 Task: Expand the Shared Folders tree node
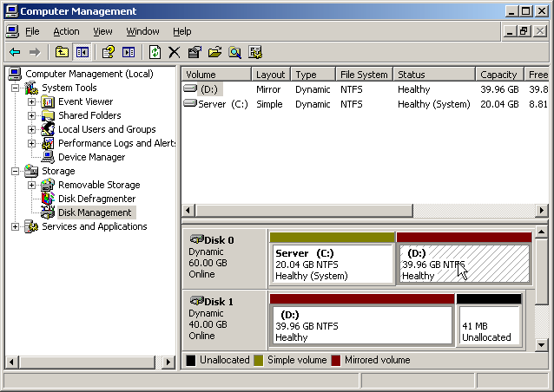31,115
